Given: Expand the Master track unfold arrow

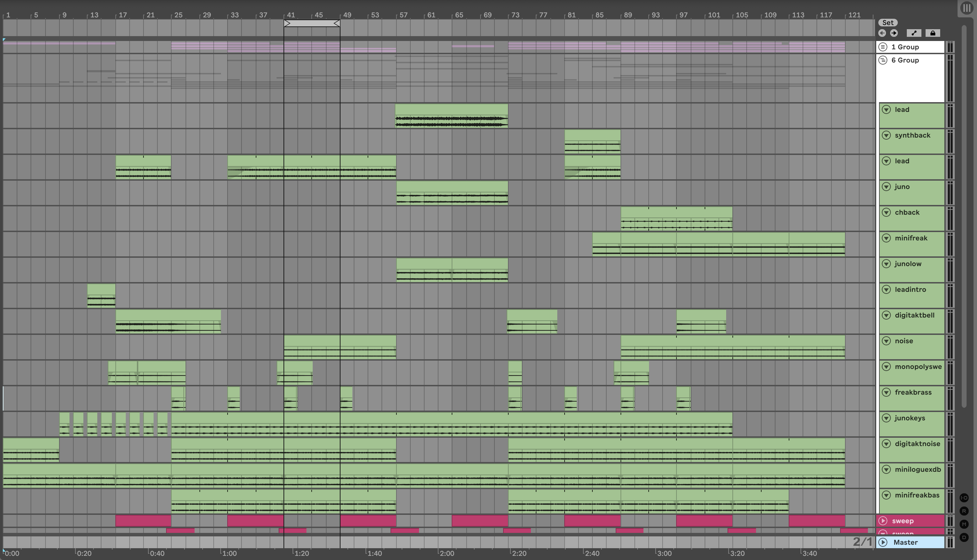Looking at the screenshot, I should pos(883,542).
